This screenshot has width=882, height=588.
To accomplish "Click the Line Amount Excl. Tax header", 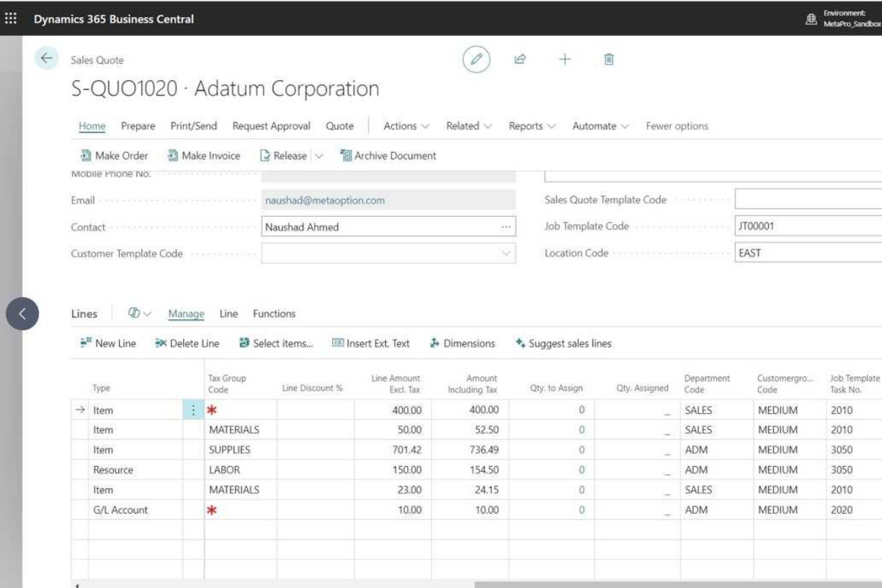I will pyautogui.click(x=395, y=384).
